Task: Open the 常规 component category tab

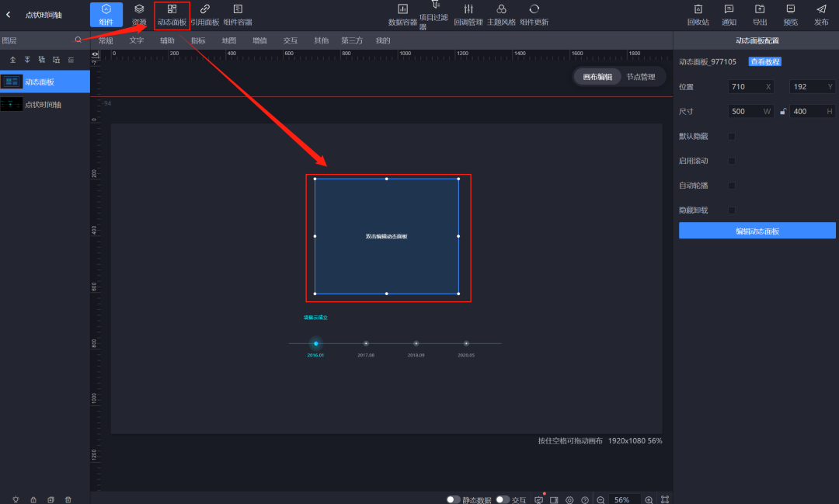Action: [x=106, y=40]
